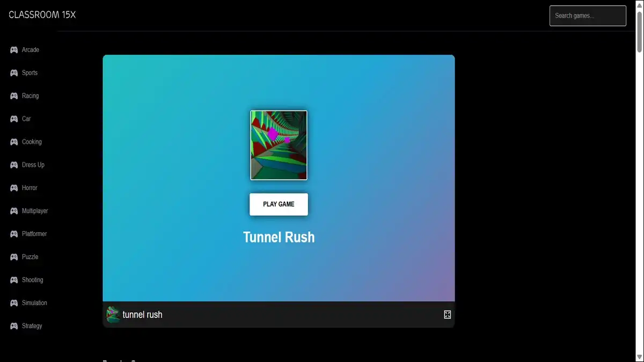The width and height of the screenshot is (644, 362).
Task: Show the Horror games category
Action: [x=30, y=188]
